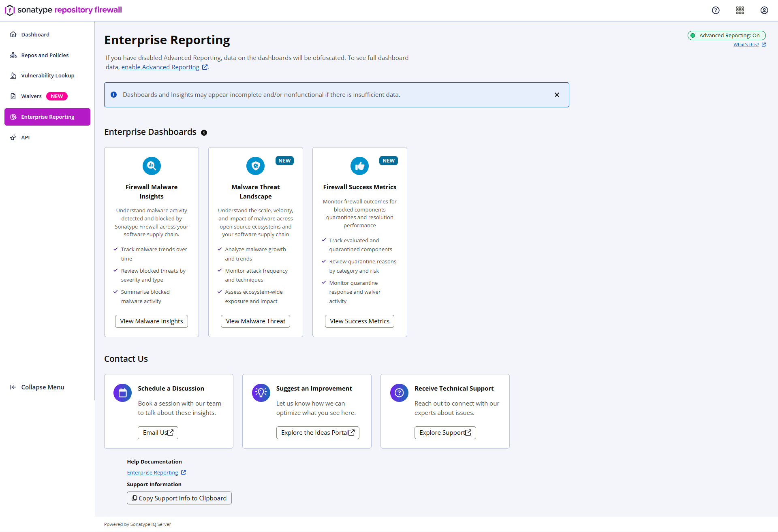The width and height of the screenshot is (778, 532).
Task: Click the Sonatype Repository Firewall logo
Action: pyautogui.click(x=63, y=10)
